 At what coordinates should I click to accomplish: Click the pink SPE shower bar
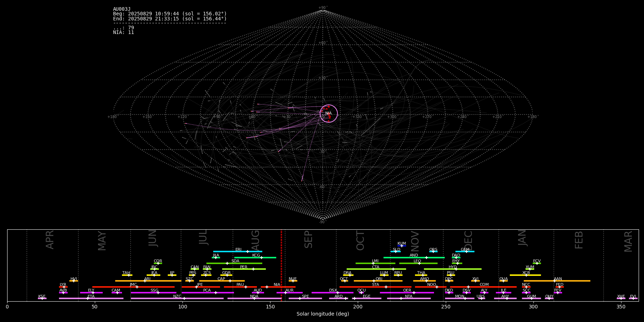(305, 298)
